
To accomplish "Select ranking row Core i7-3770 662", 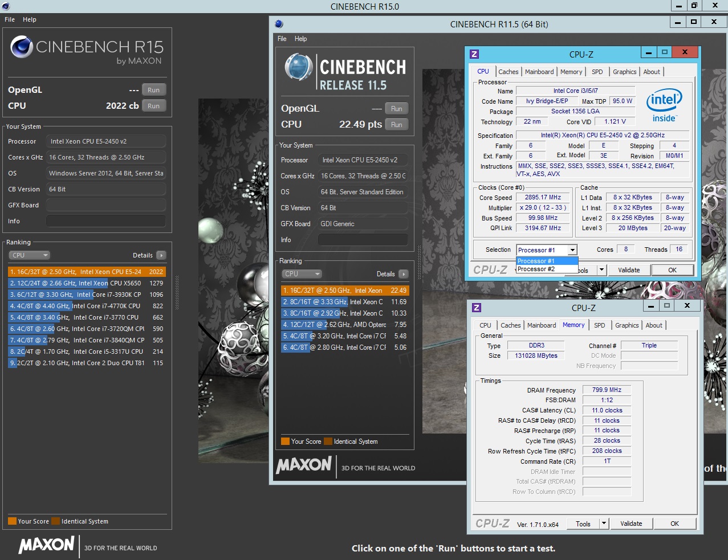I will (x=87, y=317).
